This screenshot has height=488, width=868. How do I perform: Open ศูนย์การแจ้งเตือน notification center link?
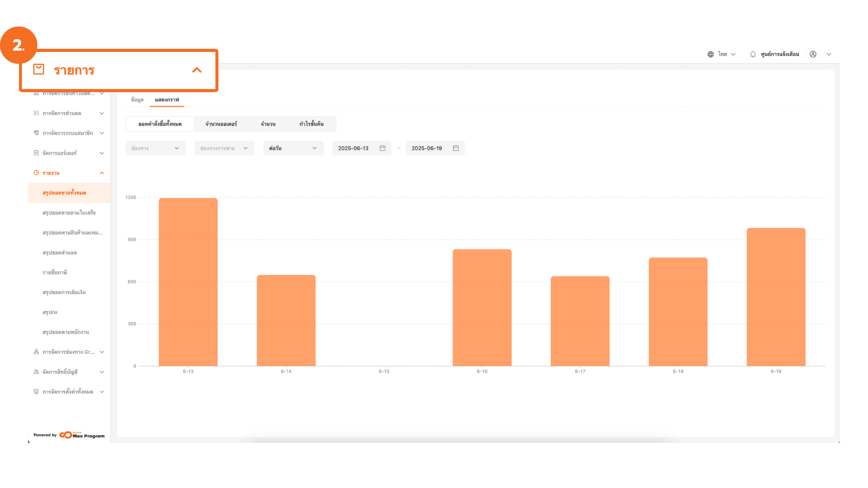click(780, 54)
